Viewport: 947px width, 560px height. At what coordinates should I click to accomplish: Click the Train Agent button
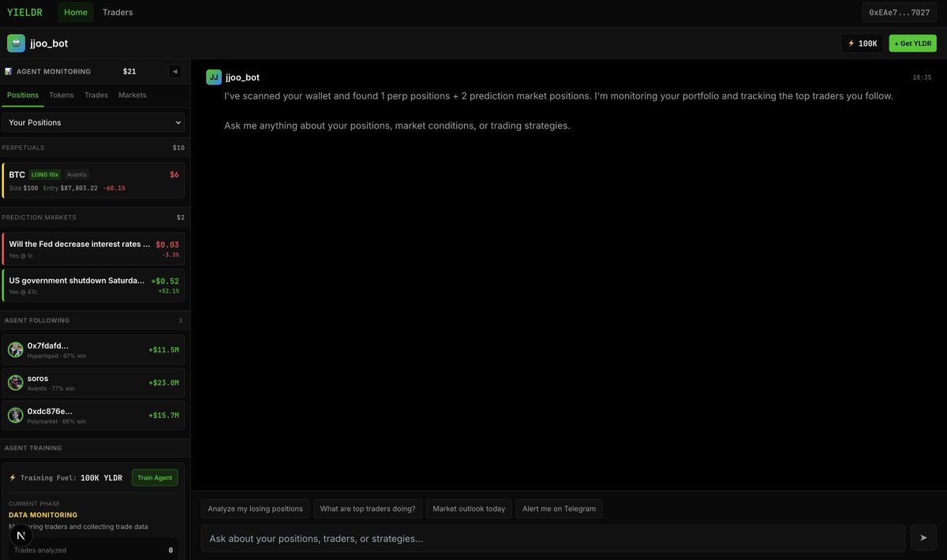pos(155,477)
